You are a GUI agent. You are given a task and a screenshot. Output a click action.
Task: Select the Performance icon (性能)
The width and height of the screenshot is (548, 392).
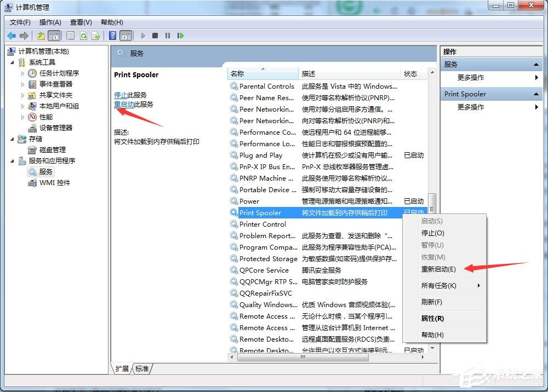[x=32, y=117]
